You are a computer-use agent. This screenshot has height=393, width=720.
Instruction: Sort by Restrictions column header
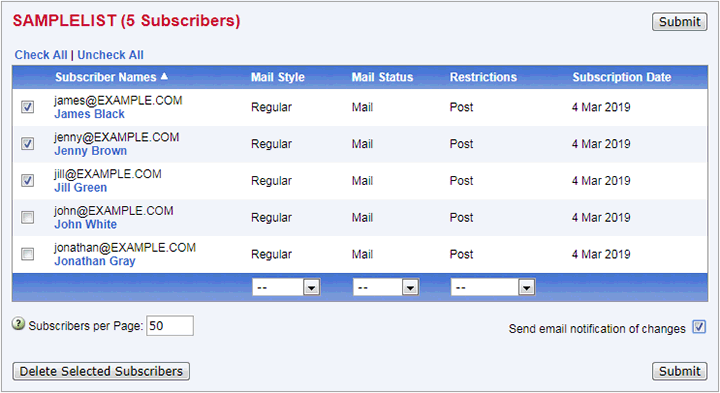483,77
